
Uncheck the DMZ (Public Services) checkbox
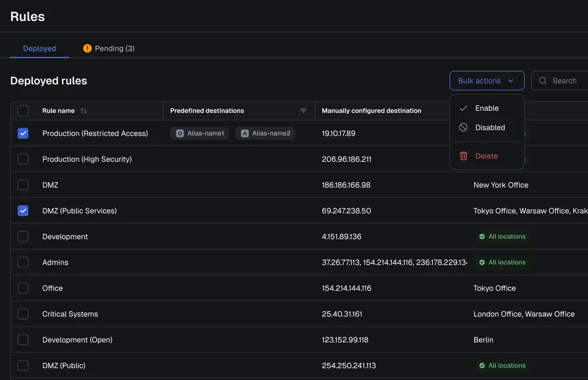pyautogui.click(x=23, y=211)
